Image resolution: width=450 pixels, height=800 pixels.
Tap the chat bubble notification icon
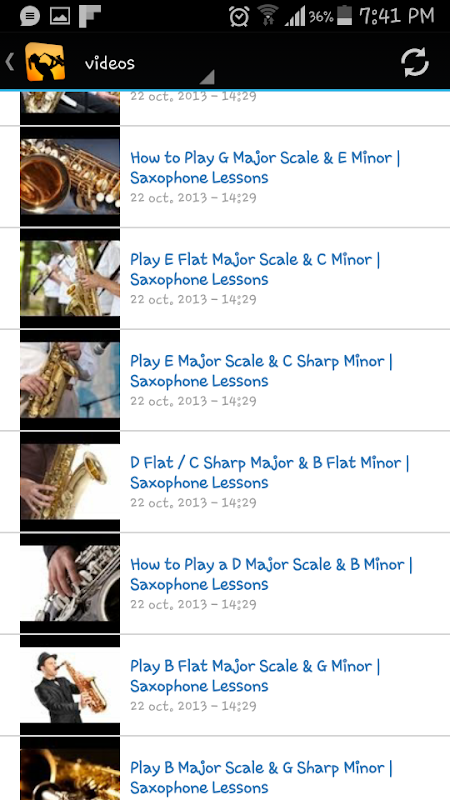tap(30, 17)
